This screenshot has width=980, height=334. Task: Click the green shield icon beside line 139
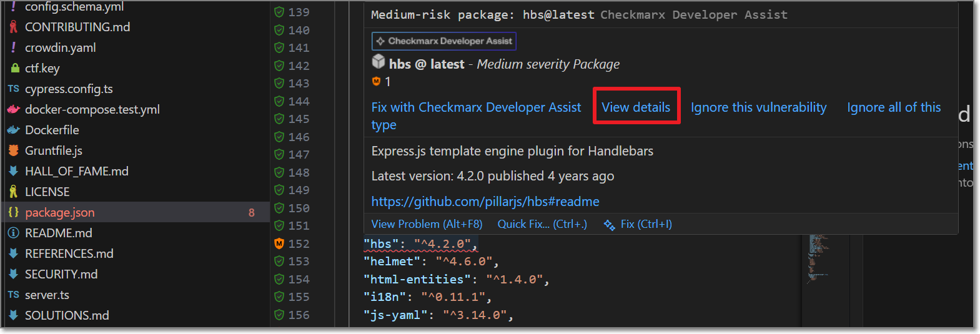pos(279,12)
